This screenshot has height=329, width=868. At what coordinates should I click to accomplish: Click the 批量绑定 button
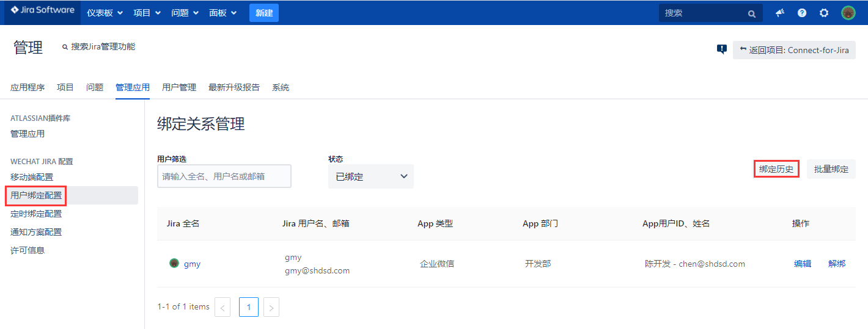pyautogui.click(x=831, y=169)
